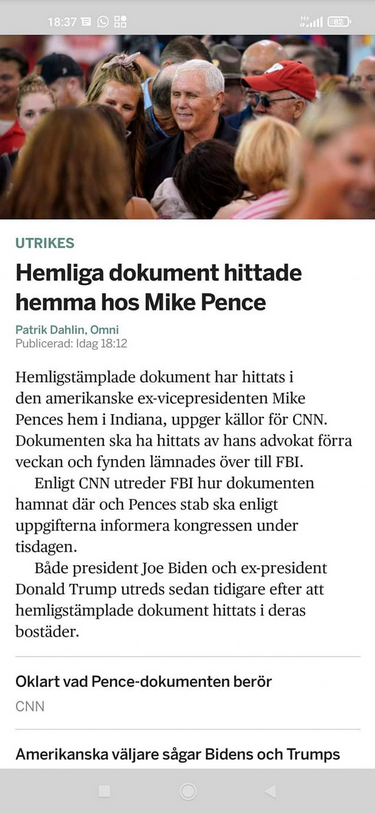Open the UTRIKES category label

[x=45, y=243]
